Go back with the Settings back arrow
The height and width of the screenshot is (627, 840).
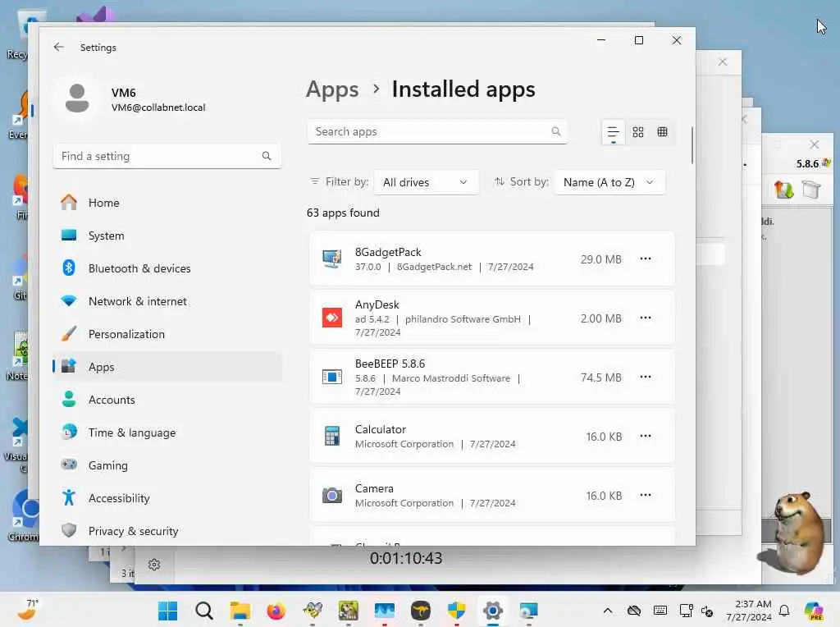(59, 47)
